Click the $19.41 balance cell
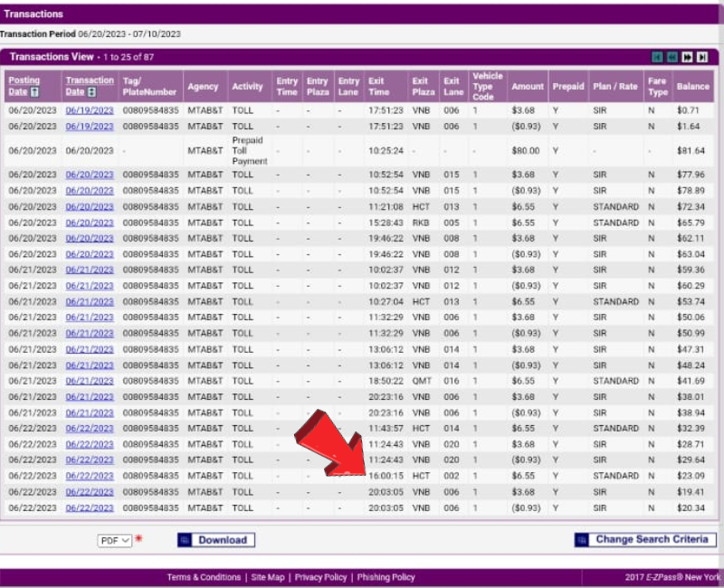This screenshot has width=724, height=588. (691, 492)
